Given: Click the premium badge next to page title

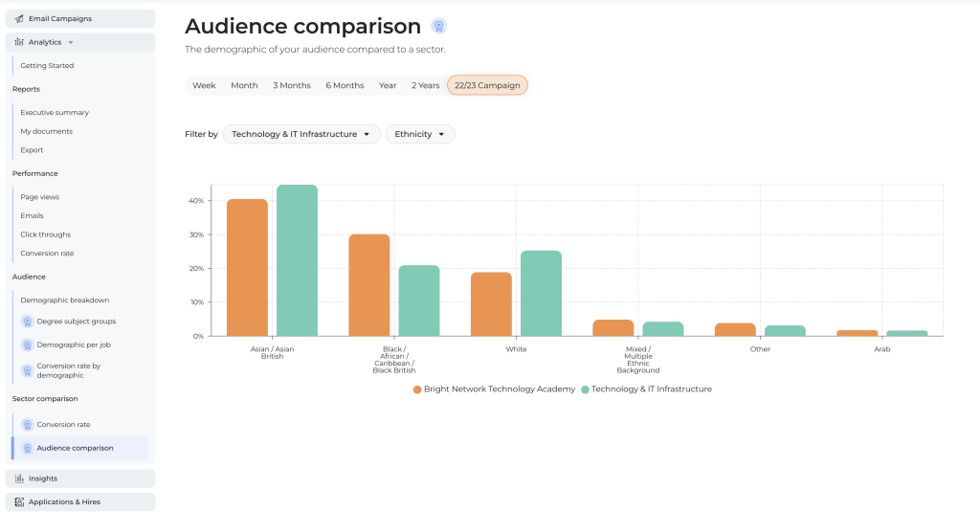Looking at the screenshot, I should [x=439, y=26].
